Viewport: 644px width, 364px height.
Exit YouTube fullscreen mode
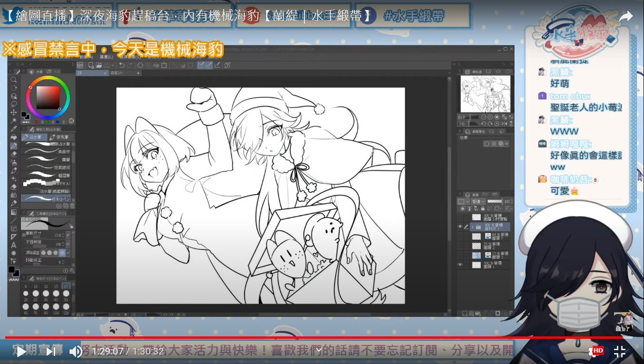[619, 352]
